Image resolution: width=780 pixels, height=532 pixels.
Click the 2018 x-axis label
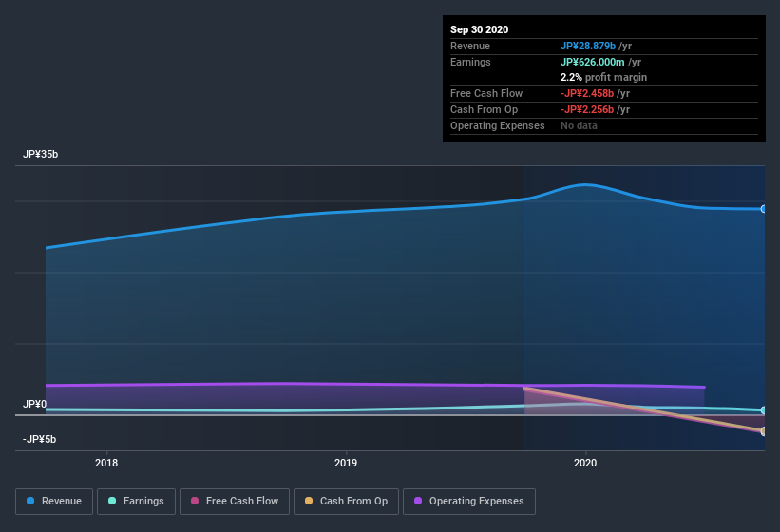click(106, 463)
